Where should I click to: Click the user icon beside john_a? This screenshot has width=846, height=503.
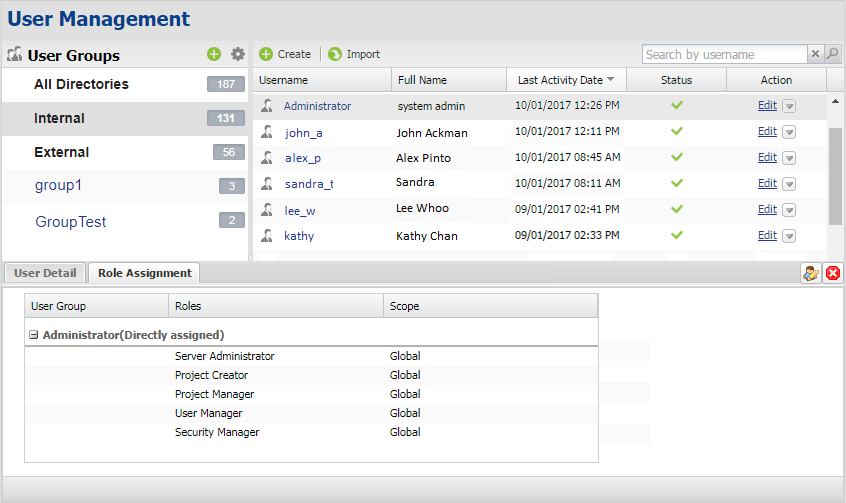pyautogui.click(x=267, y=132)
